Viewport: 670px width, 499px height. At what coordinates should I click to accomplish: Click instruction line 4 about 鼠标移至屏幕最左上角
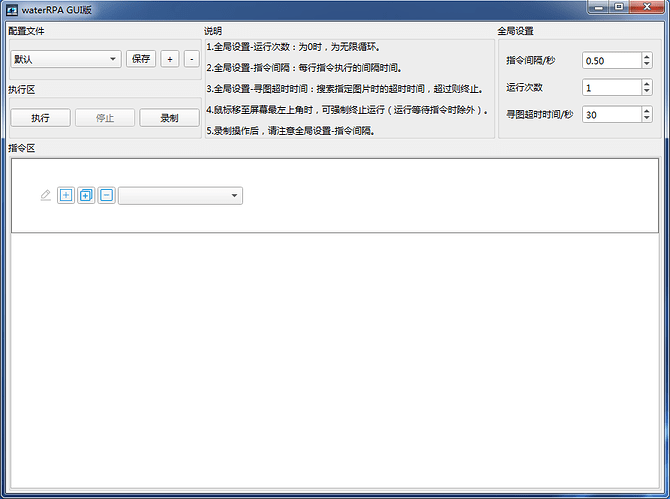point(347,110)
